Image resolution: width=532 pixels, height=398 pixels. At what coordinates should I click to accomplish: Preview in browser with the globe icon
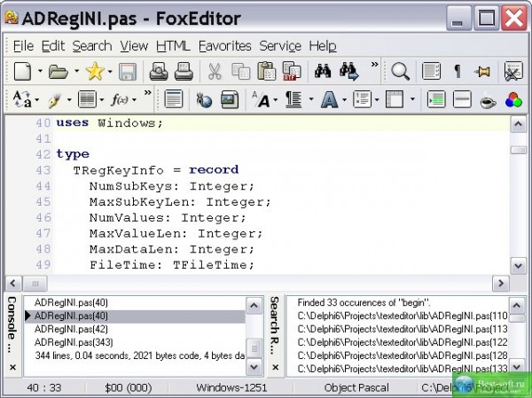(204, 100)
